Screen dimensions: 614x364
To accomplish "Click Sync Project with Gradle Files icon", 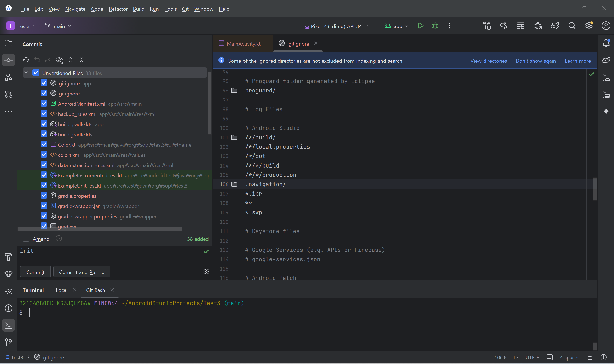I will tap(555, 26).
